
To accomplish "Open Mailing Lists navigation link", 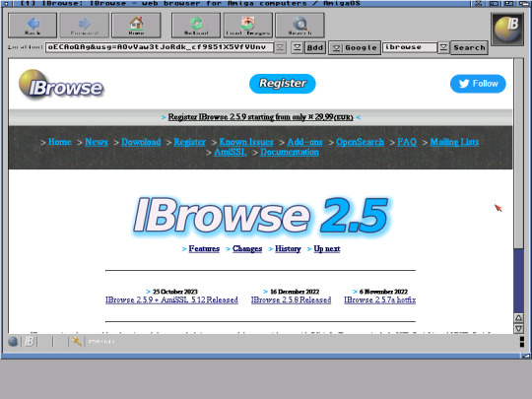I will (454, 142).
